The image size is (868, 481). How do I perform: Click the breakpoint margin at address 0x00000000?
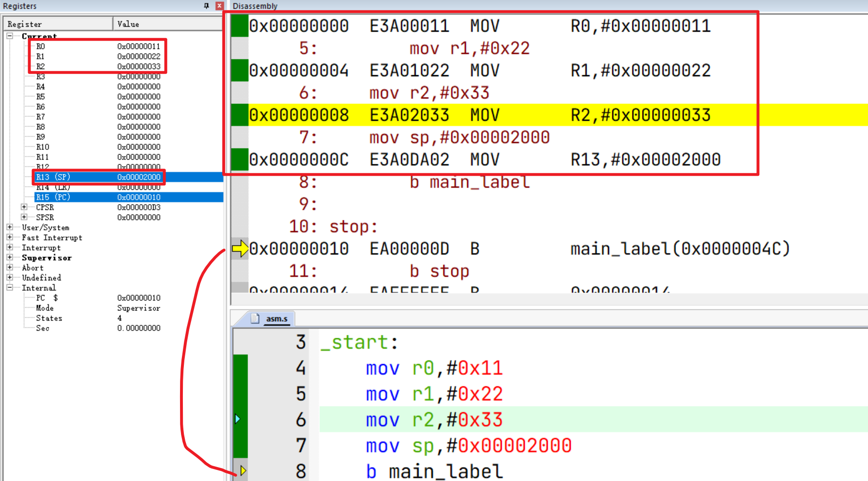[240, 26]
